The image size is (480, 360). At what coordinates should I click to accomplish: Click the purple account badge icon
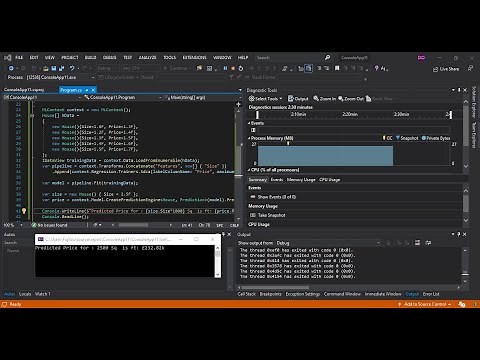click(421, 58)
